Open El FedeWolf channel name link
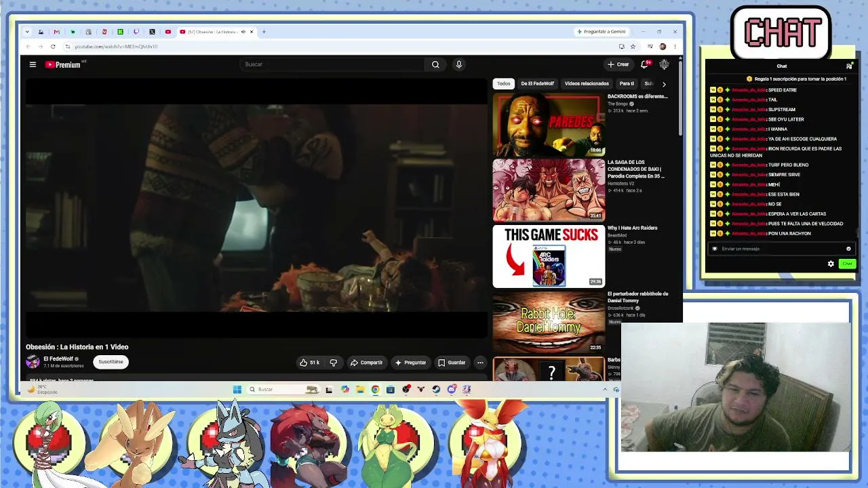The image size is (868, 488). [x=58, y=359]
